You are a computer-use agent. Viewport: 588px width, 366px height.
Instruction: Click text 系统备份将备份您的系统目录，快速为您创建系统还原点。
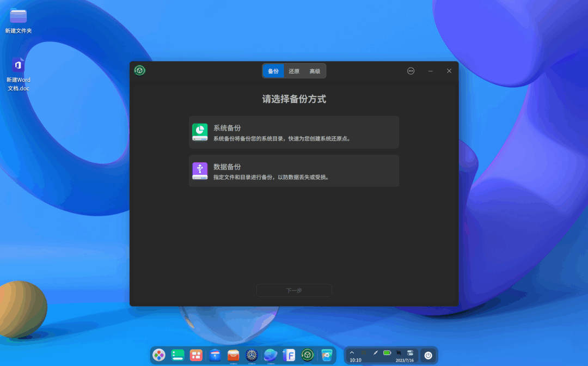283,139
